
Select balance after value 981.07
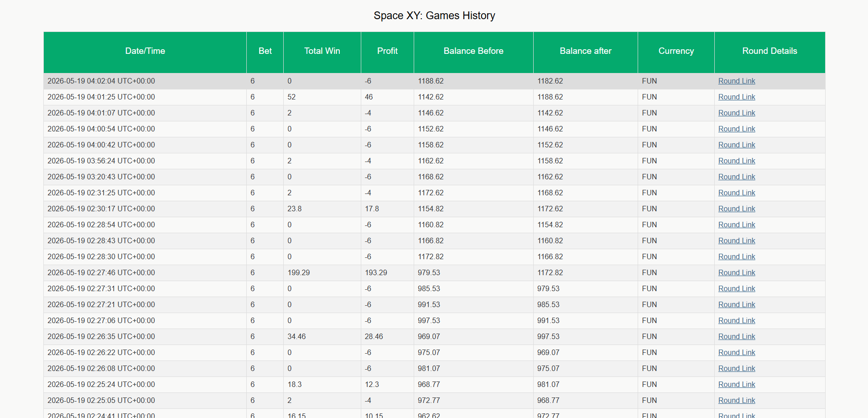pos(548,384)
